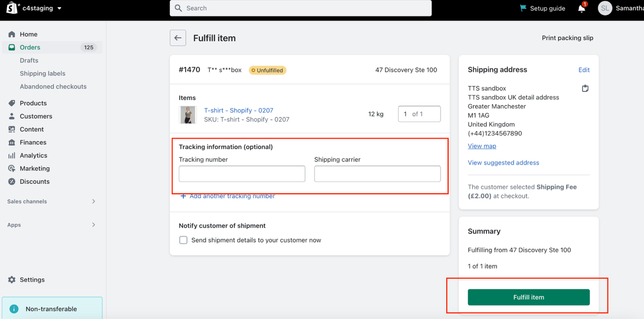The height and width of the screenshot is (319, 644).
Task: Enable Send shipment details to customer checkbox
Action: [184, 240]
